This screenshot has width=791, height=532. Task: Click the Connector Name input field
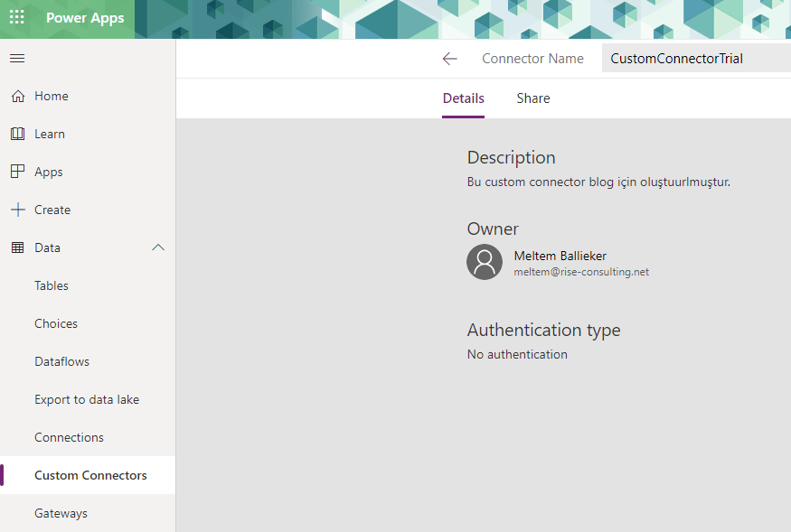pos(694,59)
